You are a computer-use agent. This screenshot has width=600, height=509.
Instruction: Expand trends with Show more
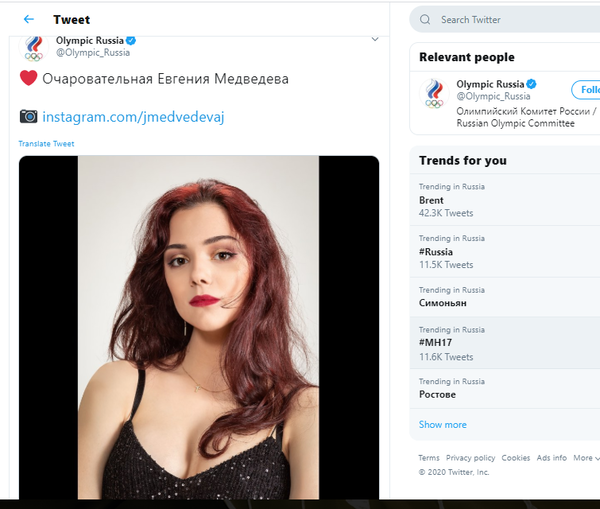(443, 424)
